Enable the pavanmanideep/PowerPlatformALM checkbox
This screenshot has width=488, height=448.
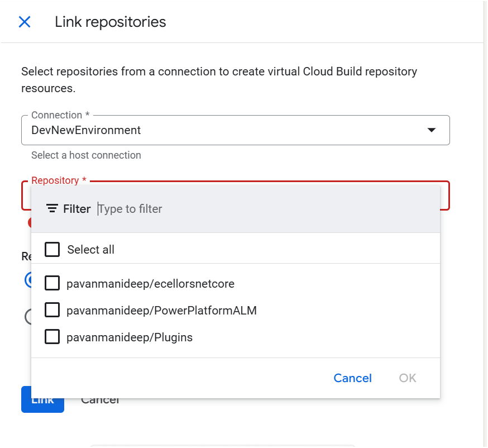click(52, 310)
